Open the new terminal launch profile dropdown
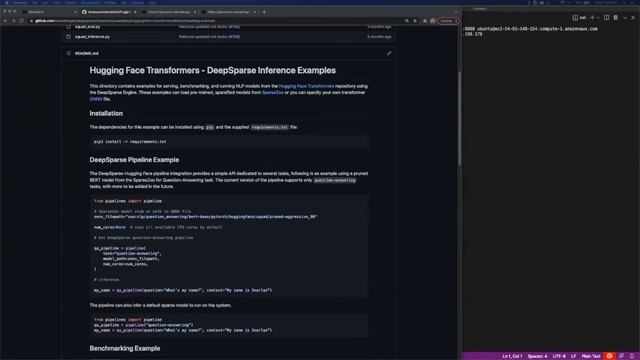 [598, 18]
